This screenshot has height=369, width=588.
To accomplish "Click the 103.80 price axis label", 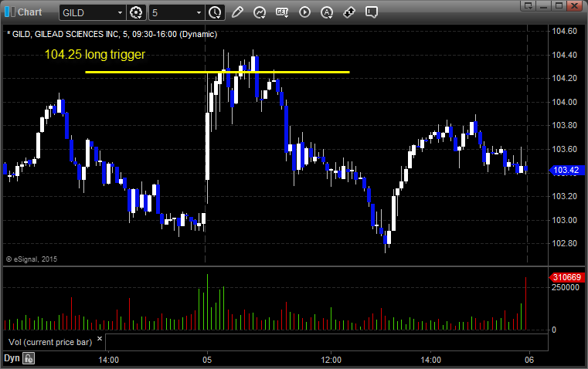I will tap(564, 126).
